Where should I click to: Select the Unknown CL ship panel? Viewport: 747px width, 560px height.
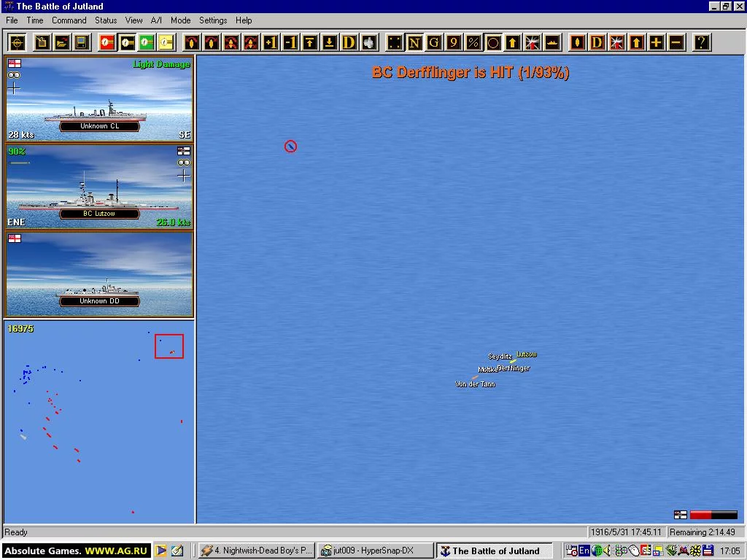(99, 99)
